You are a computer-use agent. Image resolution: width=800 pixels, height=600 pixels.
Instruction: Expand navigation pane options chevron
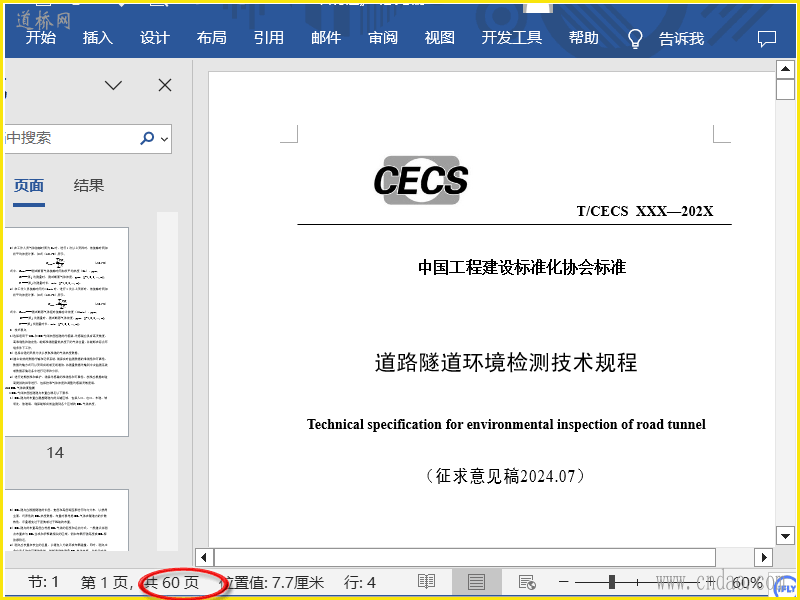pos(113,85)
